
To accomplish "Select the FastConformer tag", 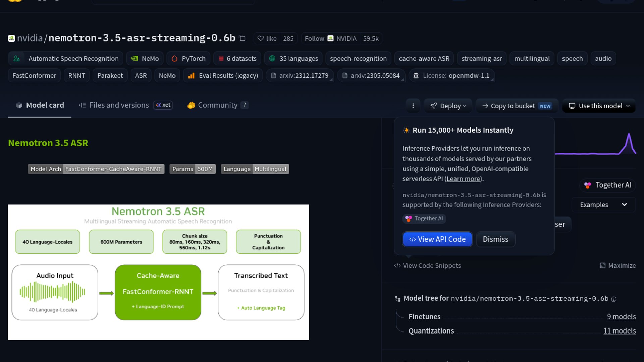I will 34,75.
